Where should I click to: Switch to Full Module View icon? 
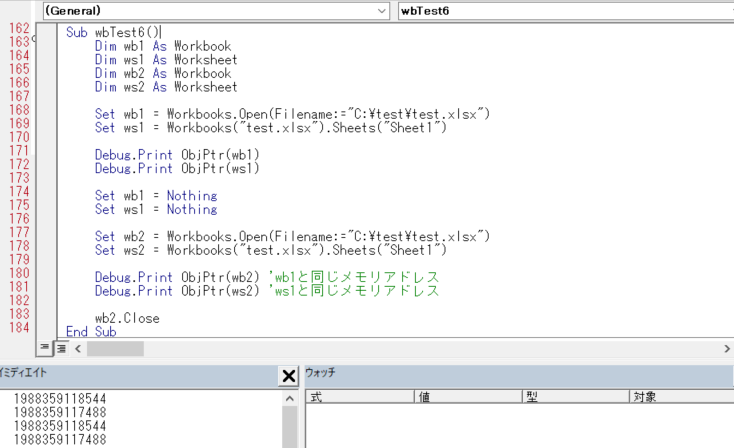(61, 348)
